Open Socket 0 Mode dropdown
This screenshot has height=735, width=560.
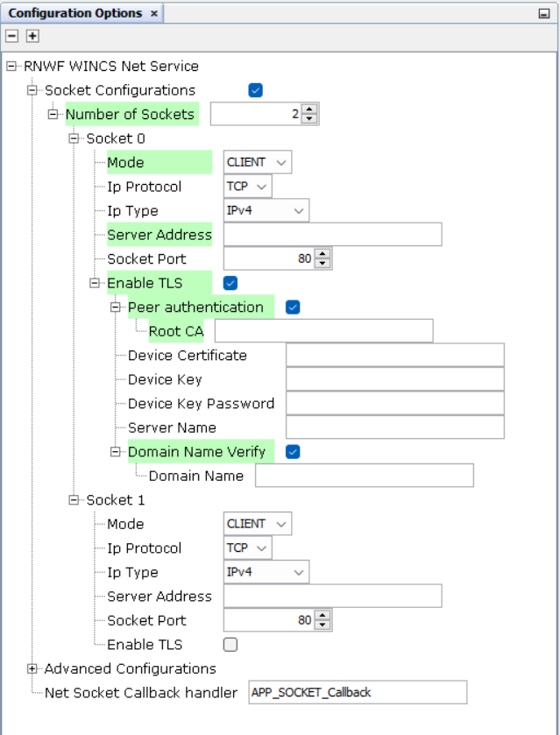coord(258,162)
